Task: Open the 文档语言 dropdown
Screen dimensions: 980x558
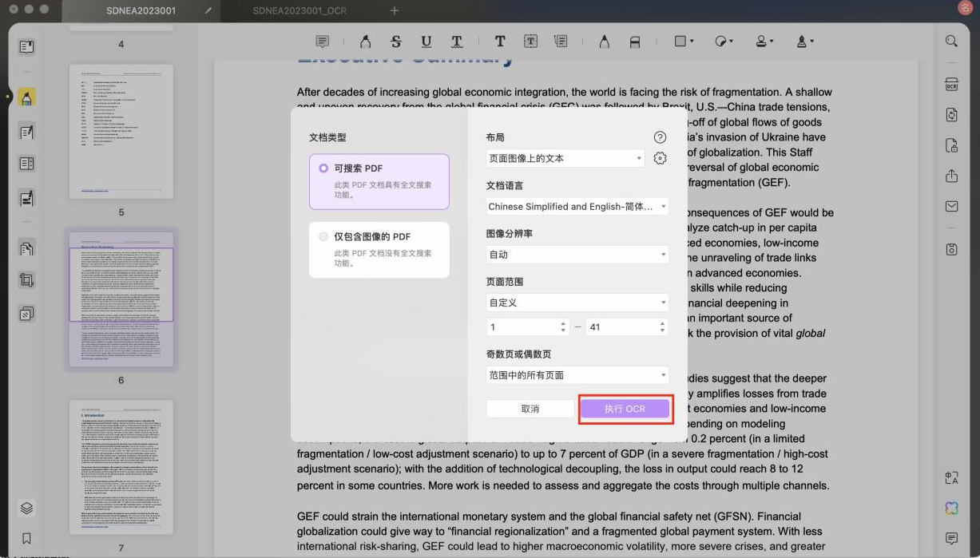Action: click(x=577, y=206)
